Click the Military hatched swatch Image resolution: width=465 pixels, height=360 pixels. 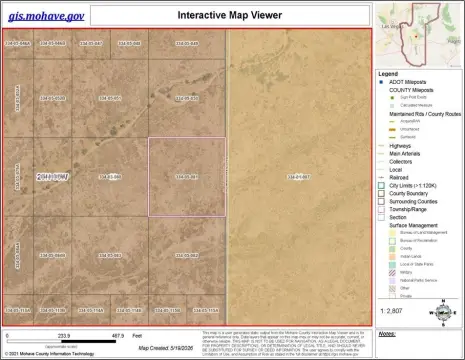[x=392, y=272]
